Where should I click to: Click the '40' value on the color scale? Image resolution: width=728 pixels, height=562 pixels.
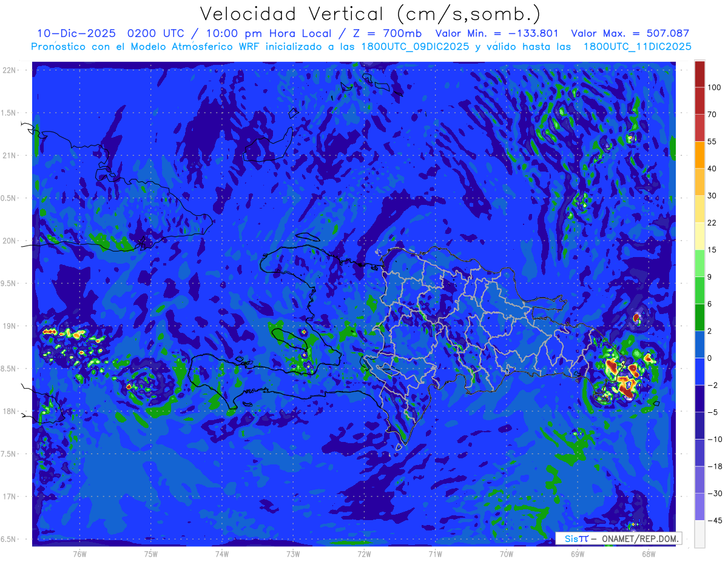(712, 169)
